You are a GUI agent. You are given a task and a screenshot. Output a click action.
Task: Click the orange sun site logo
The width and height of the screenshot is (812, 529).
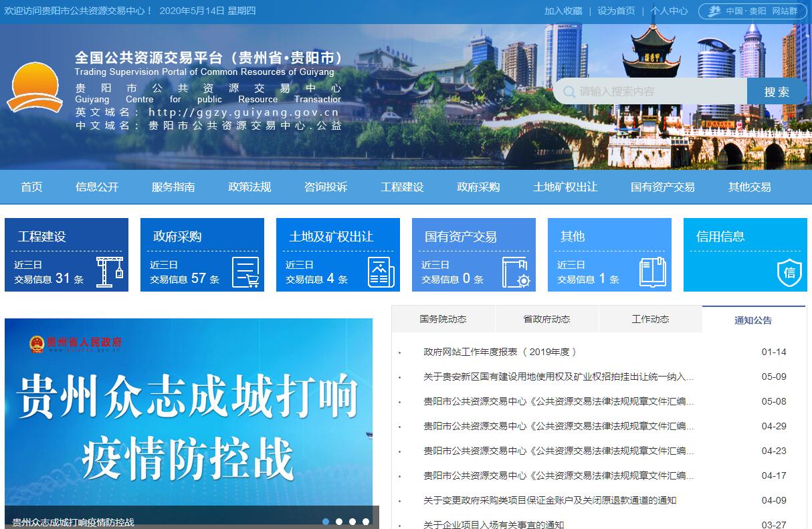click(x=33, y=88)
